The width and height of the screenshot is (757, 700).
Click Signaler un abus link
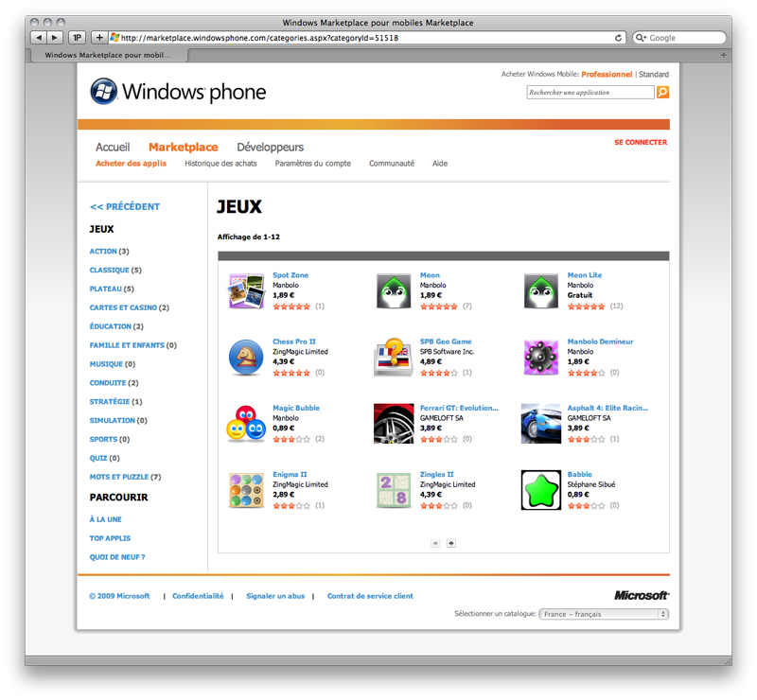(275, 596)
